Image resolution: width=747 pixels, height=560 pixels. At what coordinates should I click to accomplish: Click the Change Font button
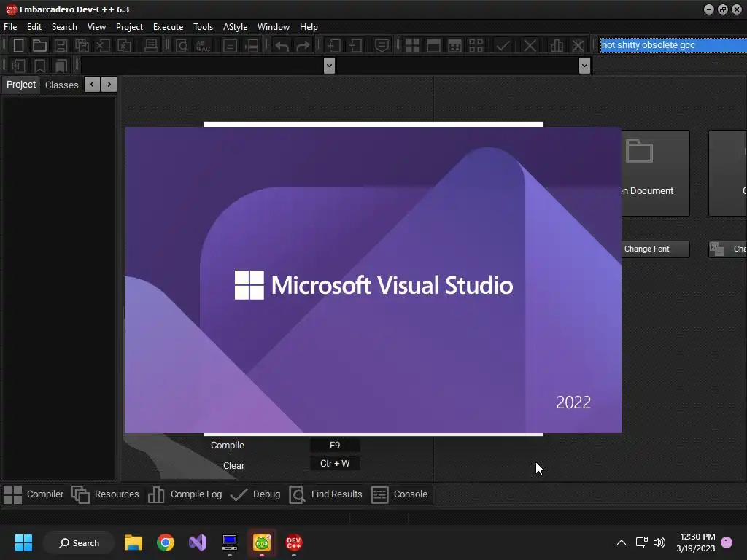click(x=655, y=249)
